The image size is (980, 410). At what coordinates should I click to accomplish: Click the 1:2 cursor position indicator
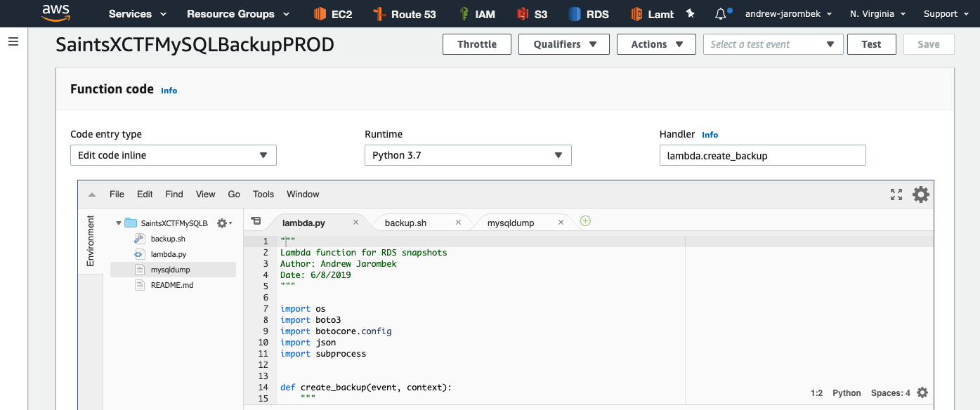[816, 393]
